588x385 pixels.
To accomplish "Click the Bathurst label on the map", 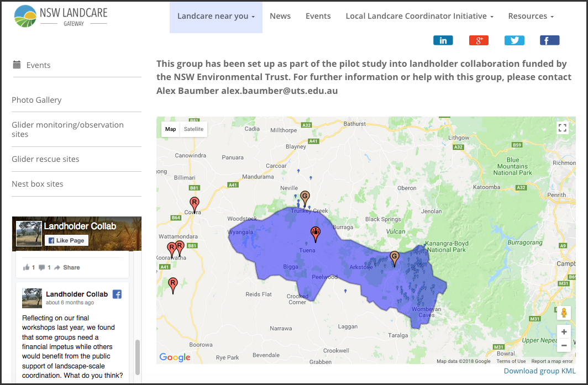I will pyautogui.click(x=354, y=124).
